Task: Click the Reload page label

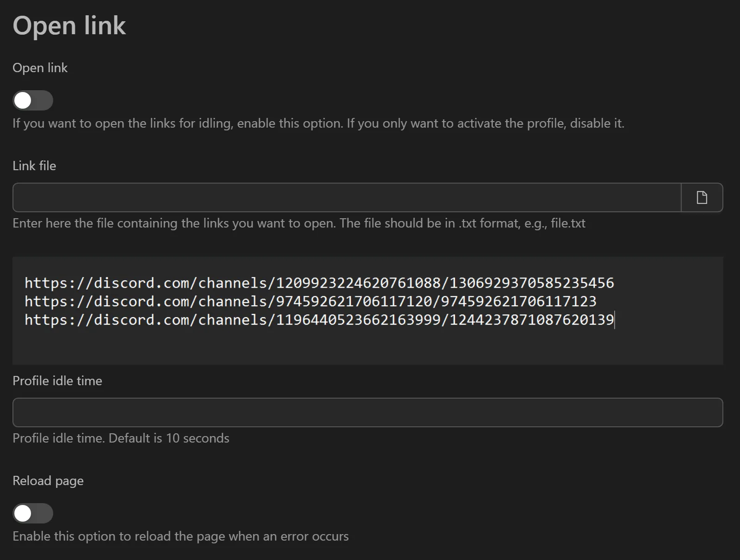Action: (48, 480)
